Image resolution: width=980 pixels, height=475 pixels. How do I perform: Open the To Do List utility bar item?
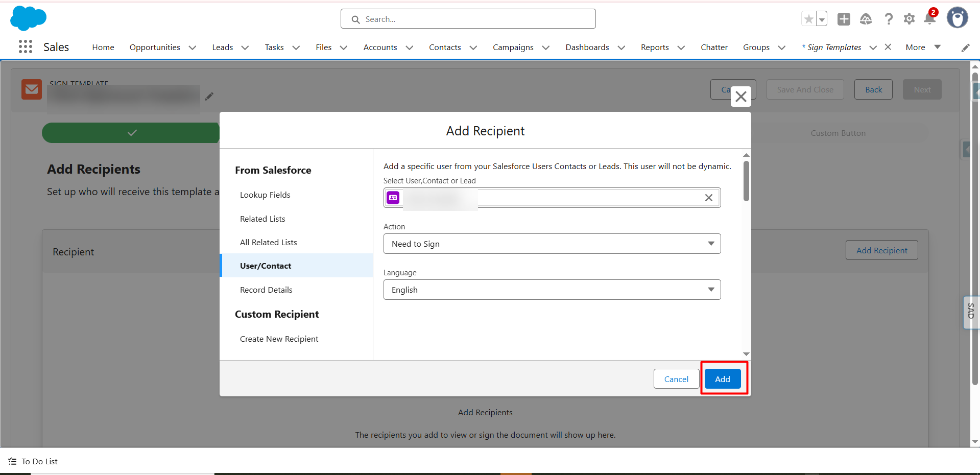pos(34,462)
